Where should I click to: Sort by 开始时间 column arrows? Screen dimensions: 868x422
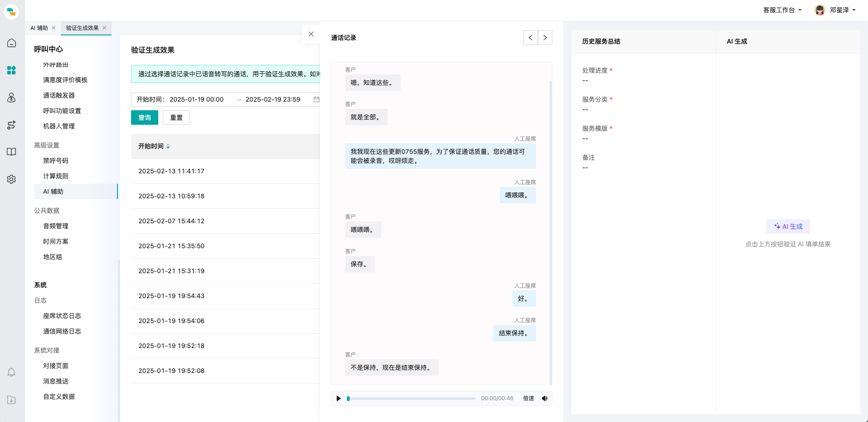[x=168, y=146]
